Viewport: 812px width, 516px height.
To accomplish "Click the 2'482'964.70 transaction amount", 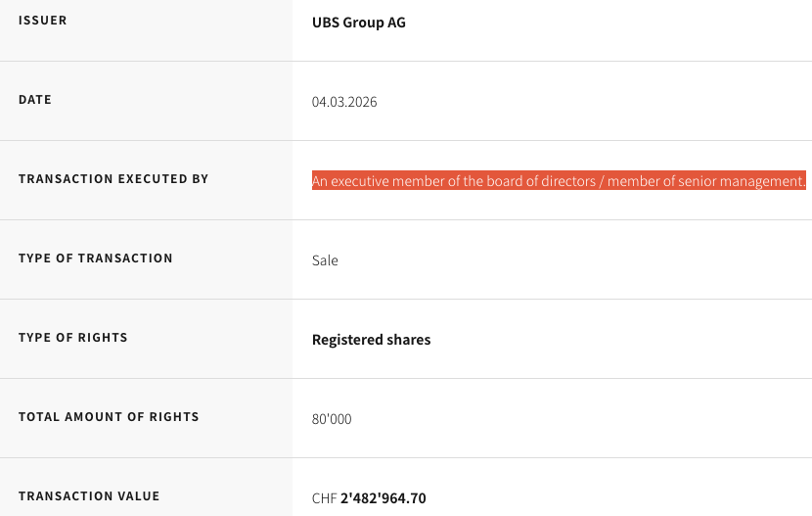I will tap(383, 498).
